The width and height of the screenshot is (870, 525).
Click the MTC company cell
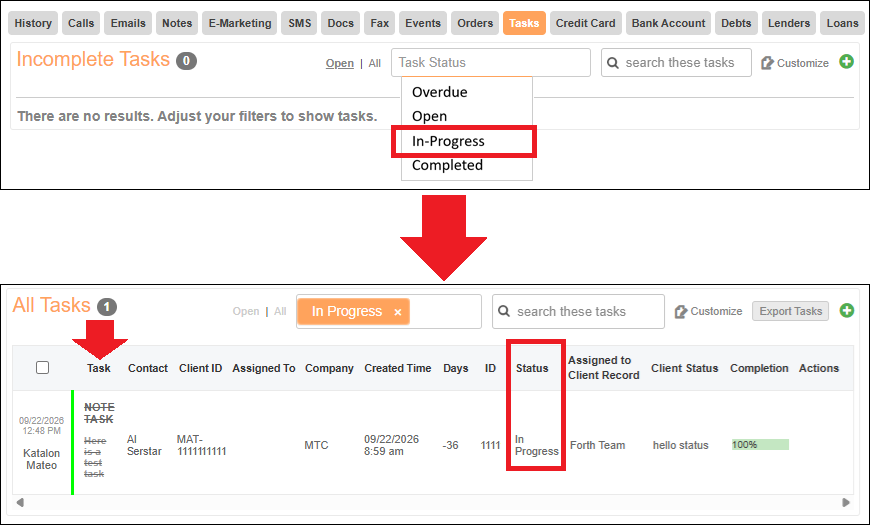(x=316, y=445)
